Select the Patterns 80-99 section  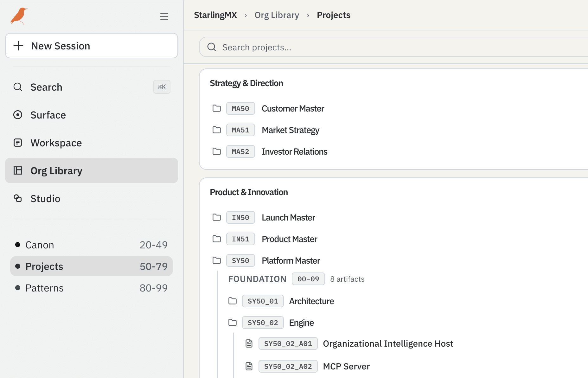click(x=92, y=288)
